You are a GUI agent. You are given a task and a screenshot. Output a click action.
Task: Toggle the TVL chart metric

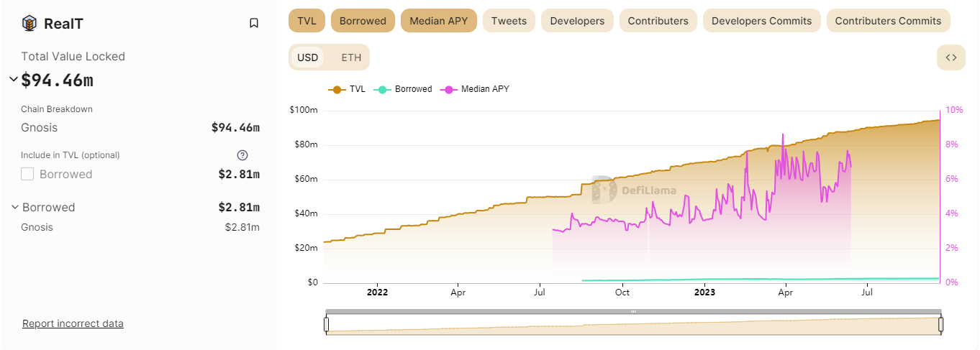[307, 21]
